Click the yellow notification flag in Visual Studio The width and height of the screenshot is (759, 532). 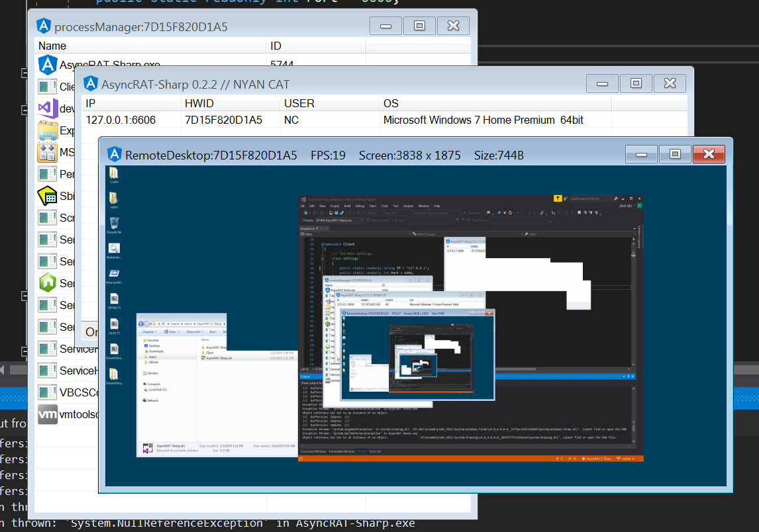coord(558,199)
